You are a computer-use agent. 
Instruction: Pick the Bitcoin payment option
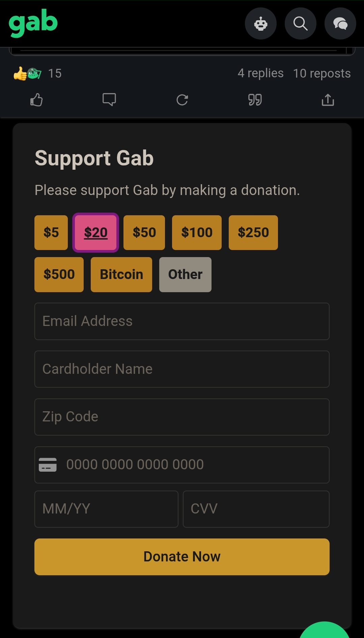tap(121, 274)
